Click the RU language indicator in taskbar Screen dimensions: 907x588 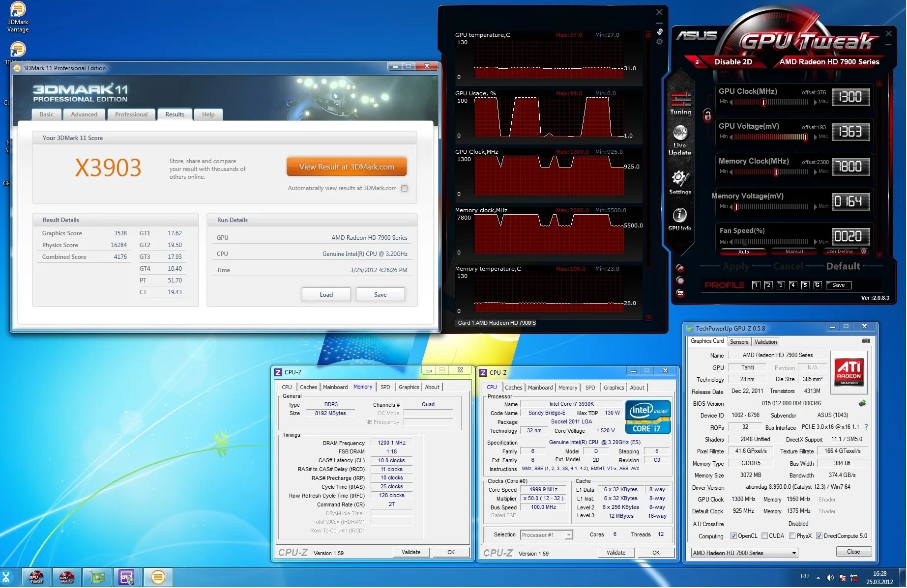tap(804, 576)
